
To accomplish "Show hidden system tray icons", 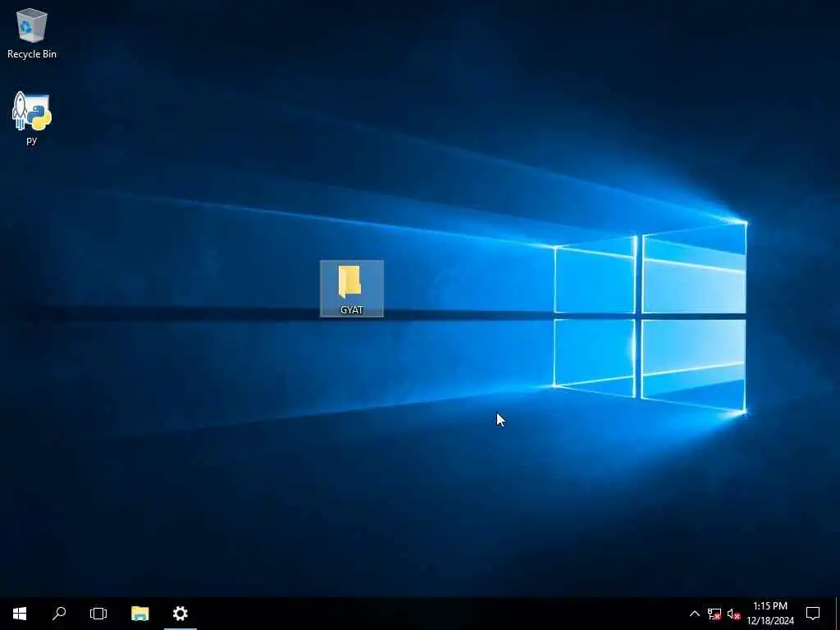I will [694, 614].
